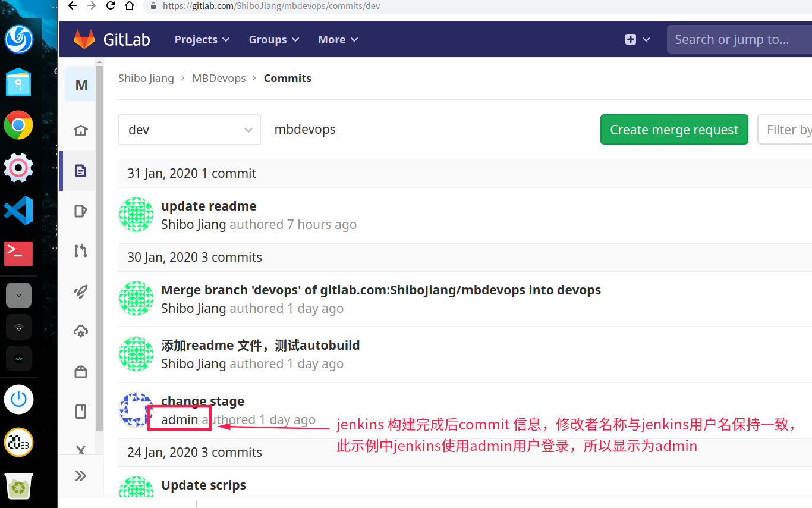Click the Create merge request button

(674, 130)
